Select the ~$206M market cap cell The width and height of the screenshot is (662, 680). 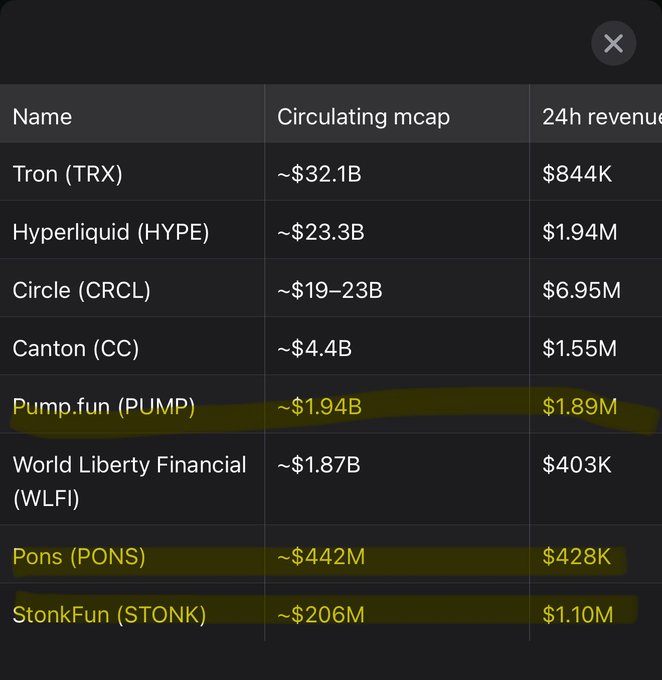tap(397, 612)
